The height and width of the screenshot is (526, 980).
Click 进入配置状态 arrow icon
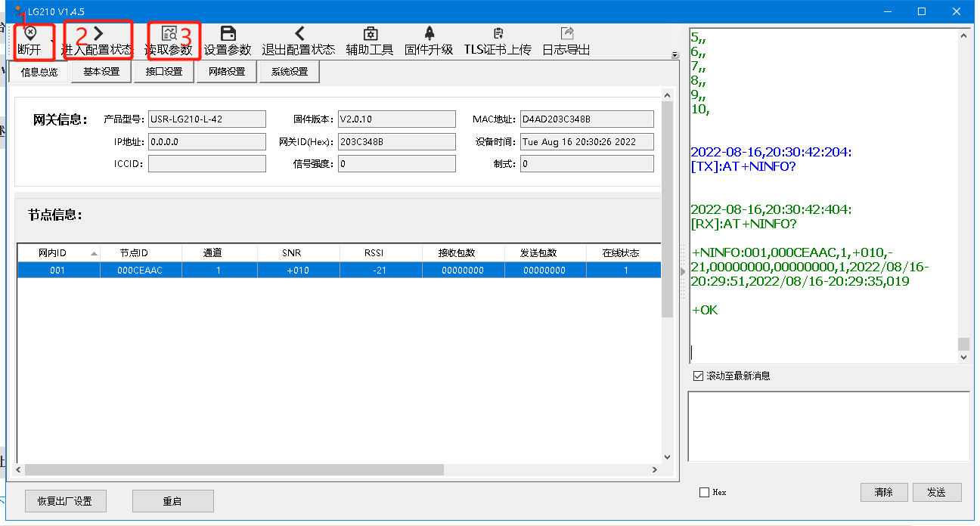click(98, 33)
